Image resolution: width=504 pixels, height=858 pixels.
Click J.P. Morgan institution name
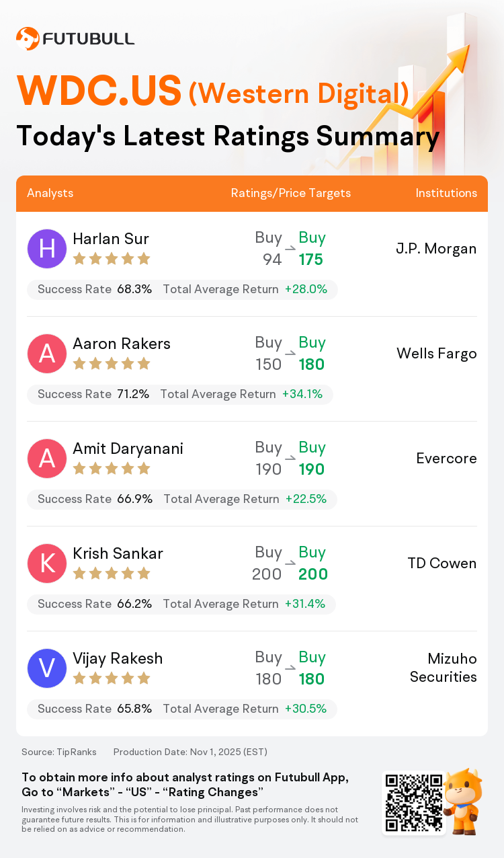point(436,249)
